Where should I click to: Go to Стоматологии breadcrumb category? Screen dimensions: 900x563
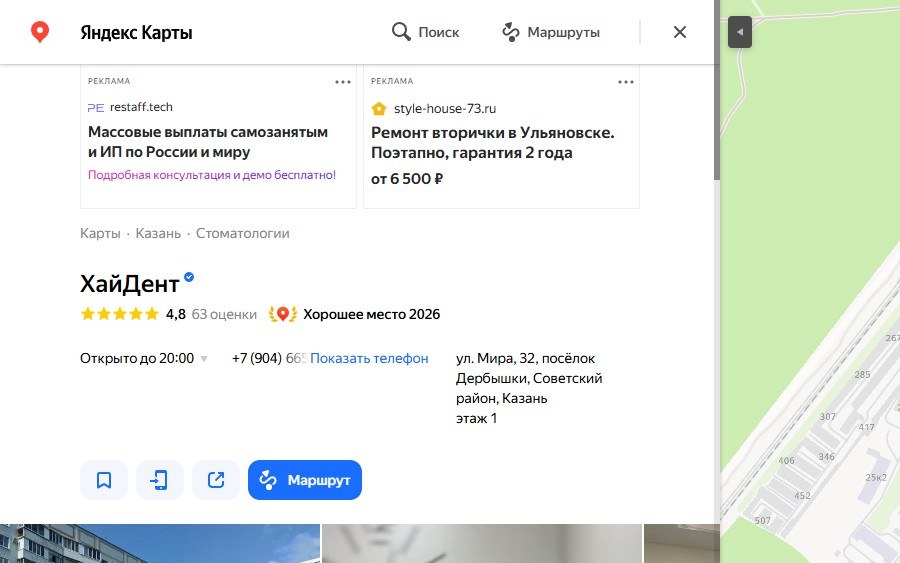(243, 234)
